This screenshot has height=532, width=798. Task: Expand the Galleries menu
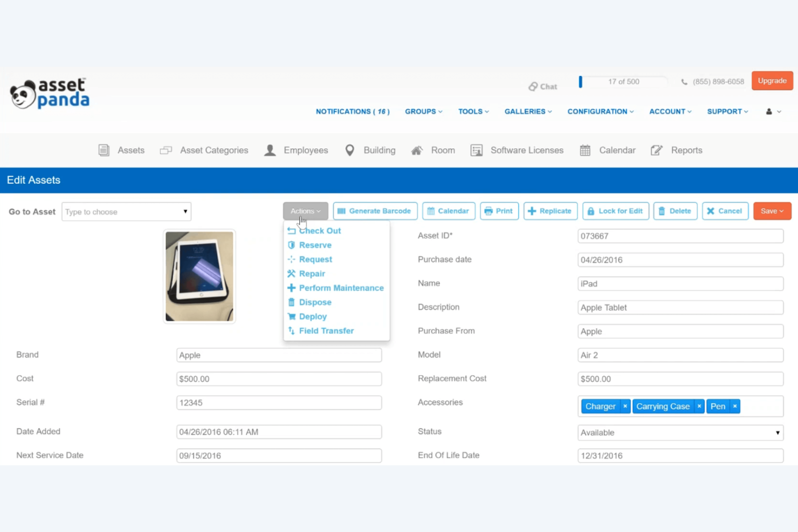pos(528,112)
